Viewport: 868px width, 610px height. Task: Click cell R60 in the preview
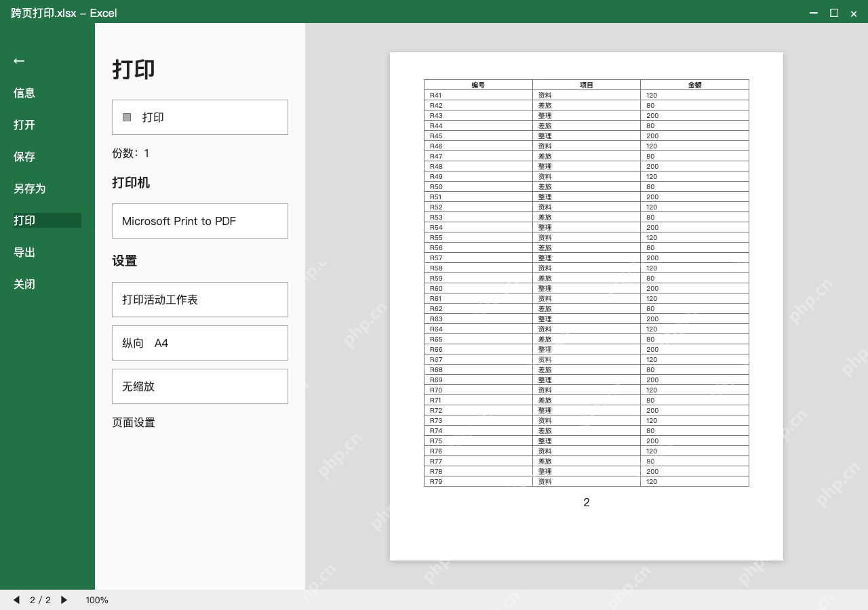[478, 288]
